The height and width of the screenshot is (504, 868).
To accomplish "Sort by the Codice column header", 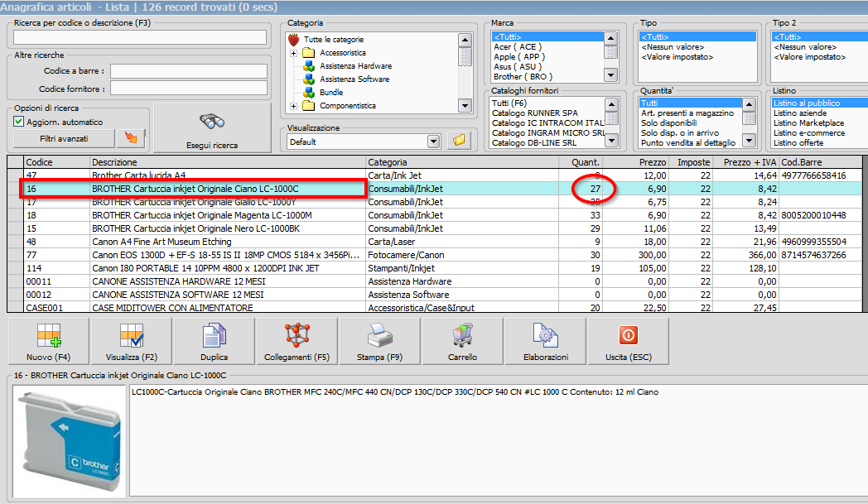I will point(57,162).
